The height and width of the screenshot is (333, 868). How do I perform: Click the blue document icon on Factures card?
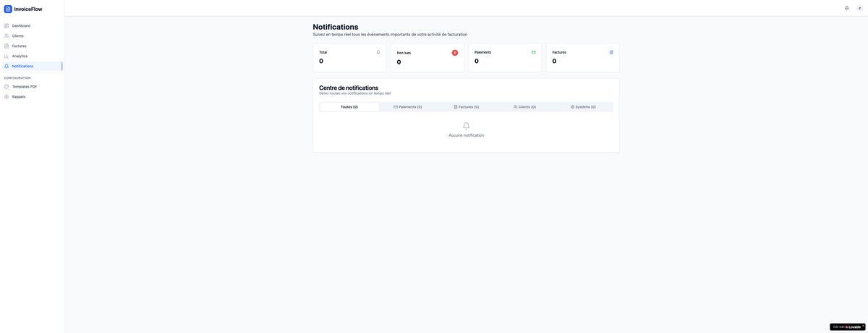click(611, 52)
